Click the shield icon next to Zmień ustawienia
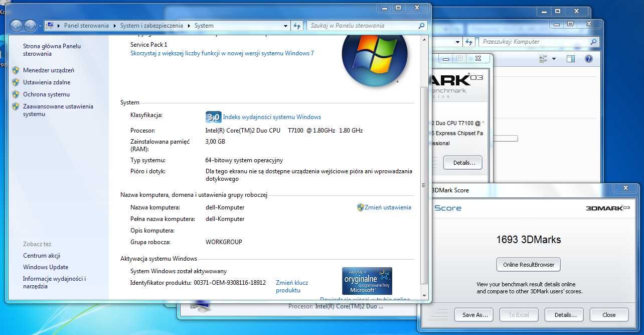The width and height of the screenshot is (644, 335). coord(360,207)
